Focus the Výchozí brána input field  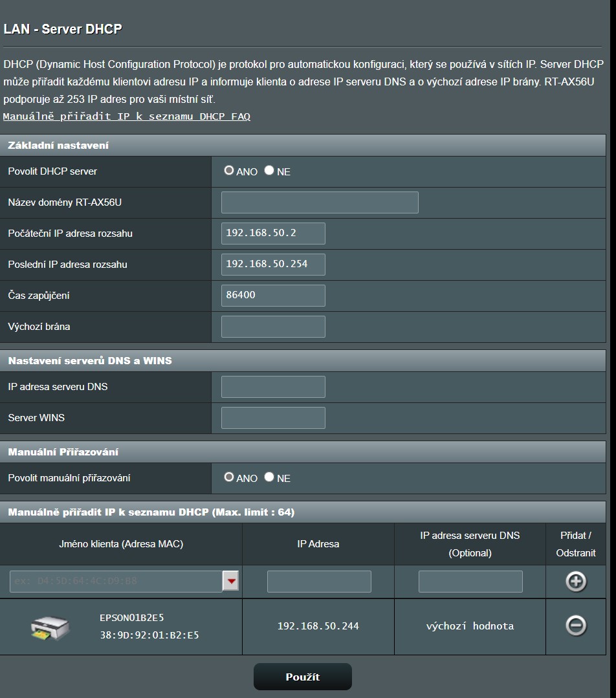tap(273, 327)
